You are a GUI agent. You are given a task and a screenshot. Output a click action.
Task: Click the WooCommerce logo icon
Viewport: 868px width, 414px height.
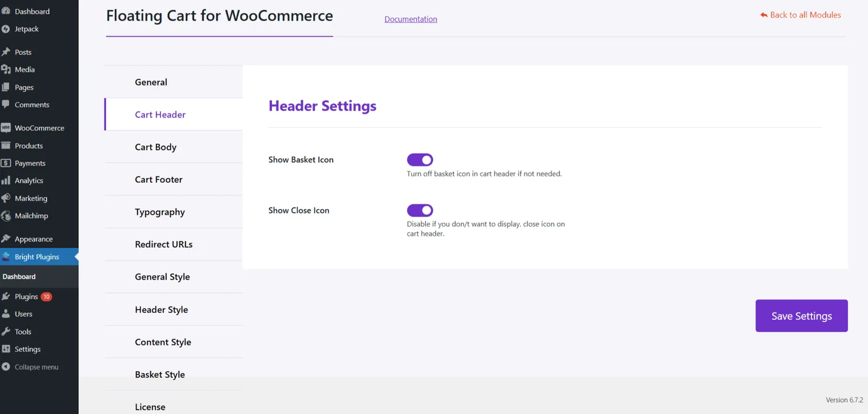[6, 128]
